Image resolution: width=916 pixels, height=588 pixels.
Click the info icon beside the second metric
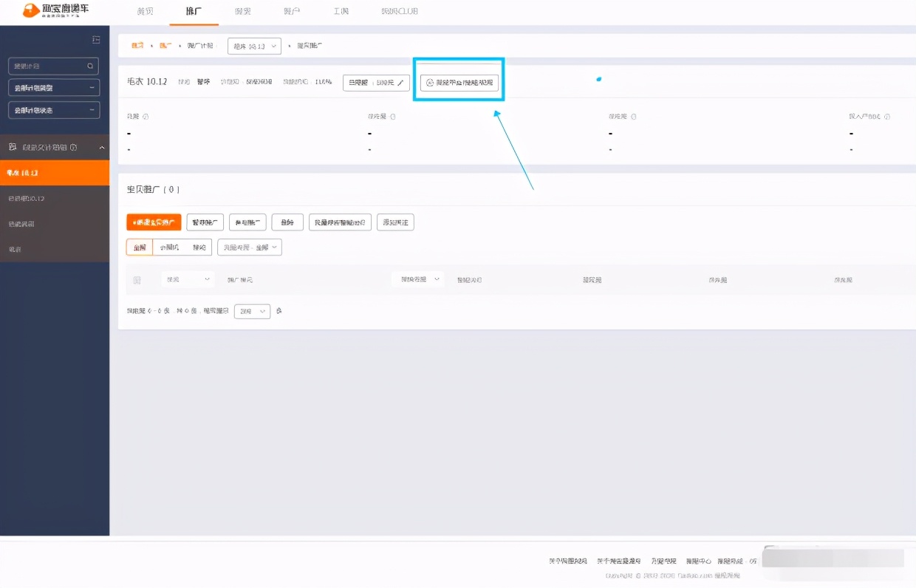tap(392, 117)
